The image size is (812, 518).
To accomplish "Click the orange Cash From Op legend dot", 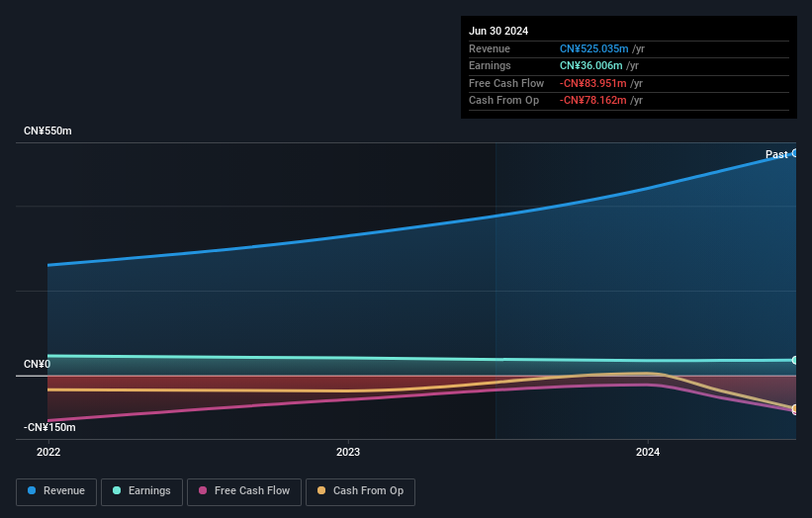I will point(321,490).
